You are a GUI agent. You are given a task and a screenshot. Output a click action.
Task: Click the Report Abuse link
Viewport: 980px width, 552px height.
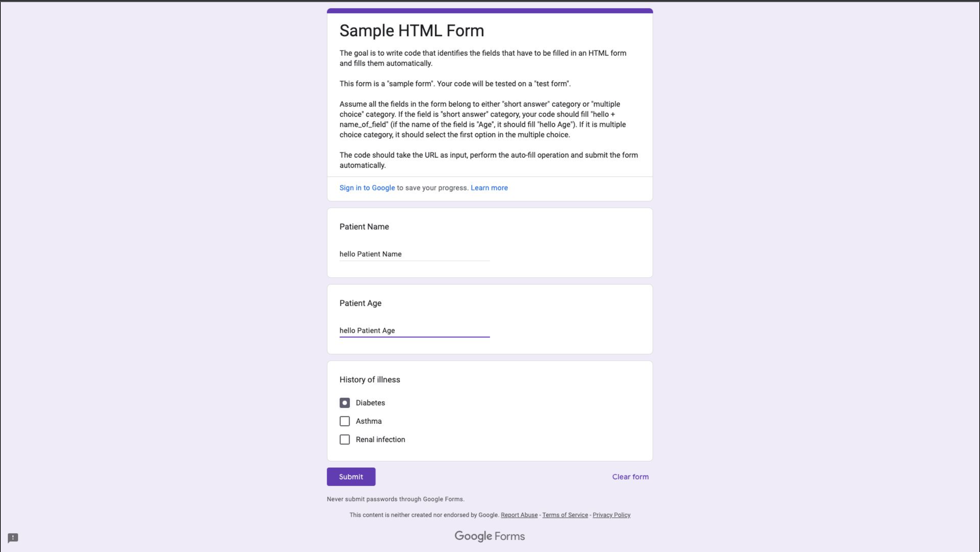coord(519,515)
